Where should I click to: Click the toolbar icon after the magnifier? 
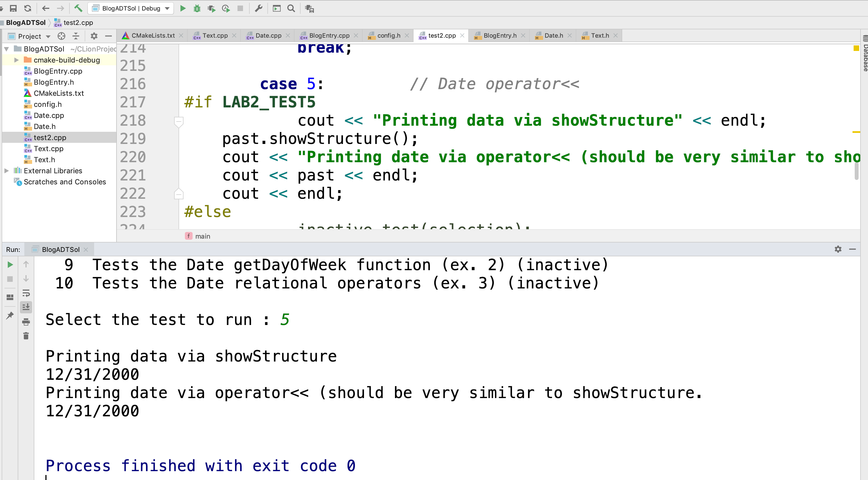[x=309, y=8]
